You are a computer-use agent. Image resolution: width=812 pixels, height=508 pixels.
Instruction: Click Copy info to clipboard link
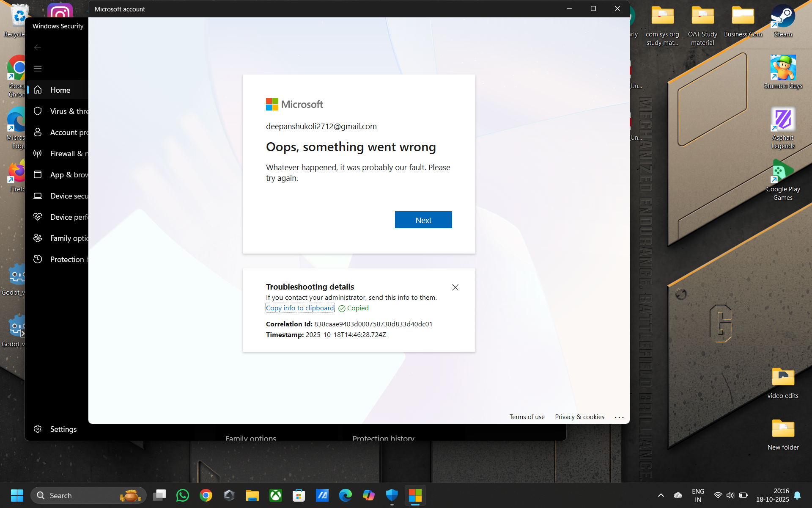[299, 308]
